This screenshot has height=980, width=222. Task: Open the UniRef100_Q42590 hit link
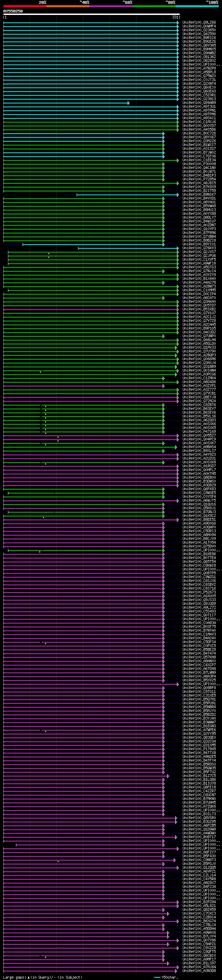tap(199, 34)
